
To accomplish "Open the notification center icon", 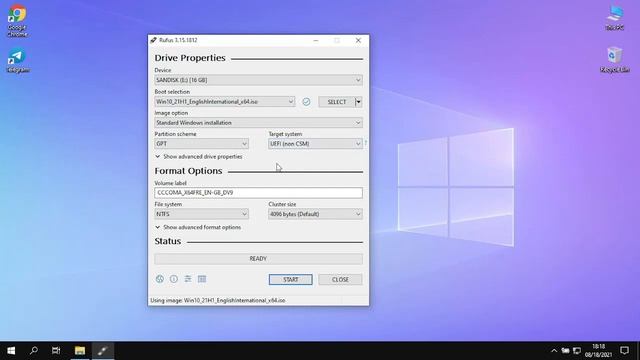I will [x=624, y=351].
